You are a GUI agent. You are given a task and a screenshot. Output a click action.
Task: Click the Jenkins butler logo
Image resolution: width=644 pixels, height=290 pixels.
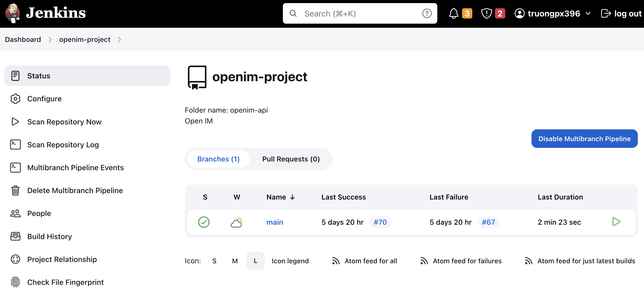(x=12, y=13)
